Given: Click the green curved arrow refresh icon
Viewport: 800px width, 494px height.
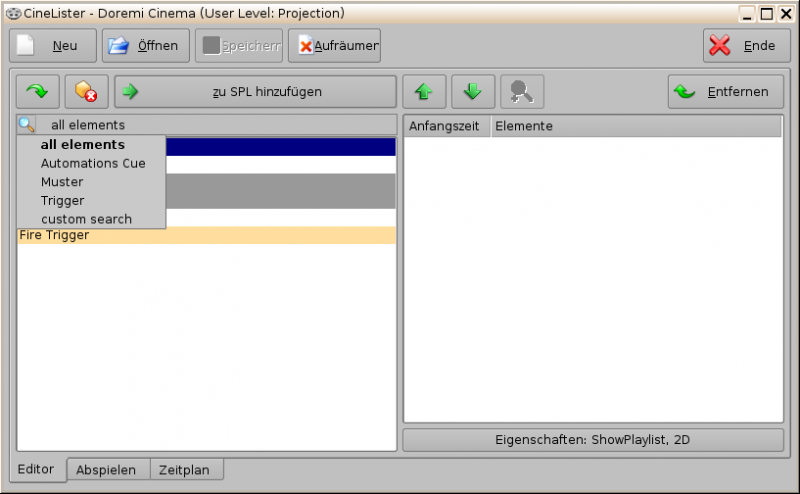Looking at the screenshot, I should pyautogui.click(x=38, y=92).
